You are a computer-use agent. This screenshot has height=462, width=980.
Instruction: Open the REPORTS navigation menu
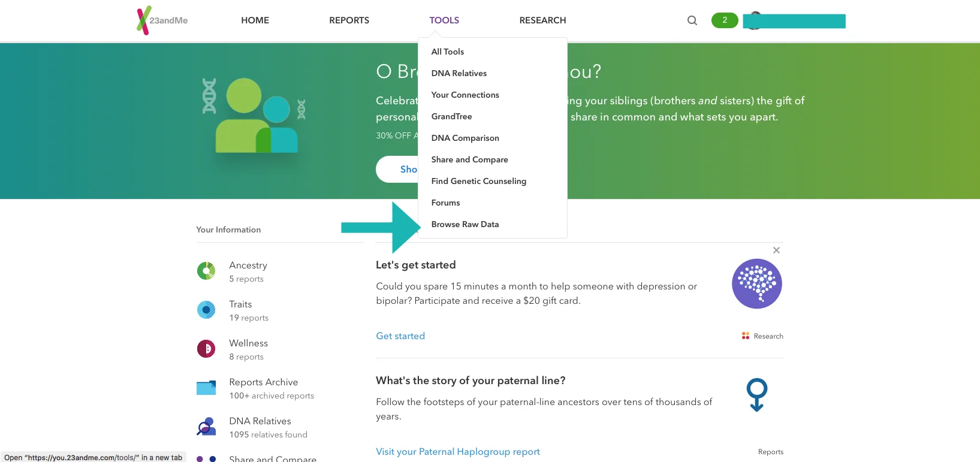349,20
